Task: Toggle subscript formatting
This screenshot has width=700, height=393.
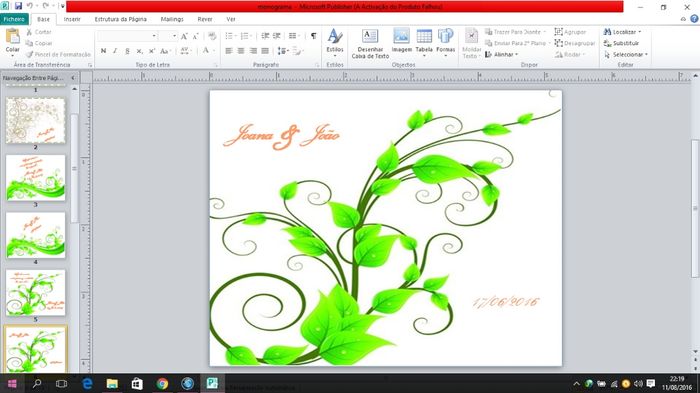Action: [x=139, y=51]
